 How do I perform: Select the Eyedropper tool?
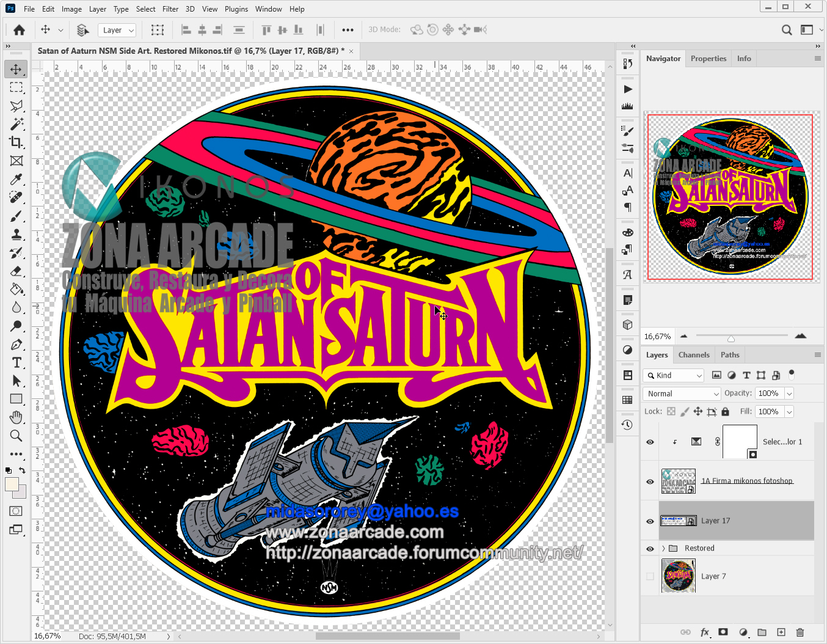pyautogui.click(x=16, y=179)
